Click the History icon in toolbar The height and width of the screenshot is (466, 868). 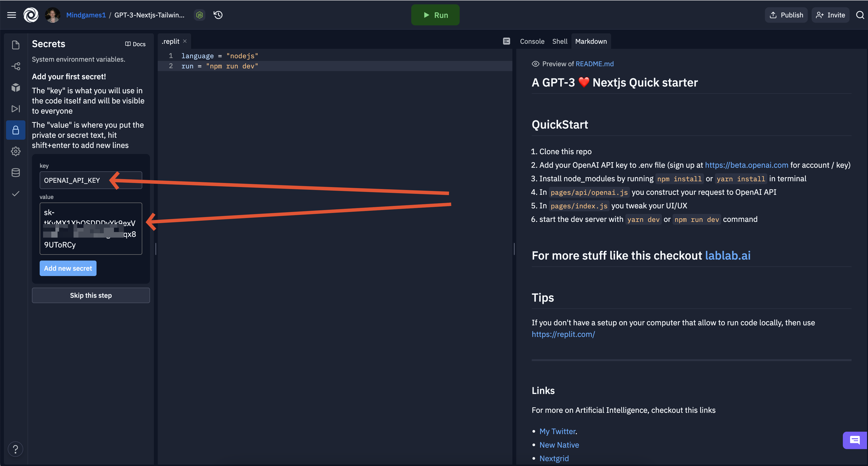[x=218, y=15]
